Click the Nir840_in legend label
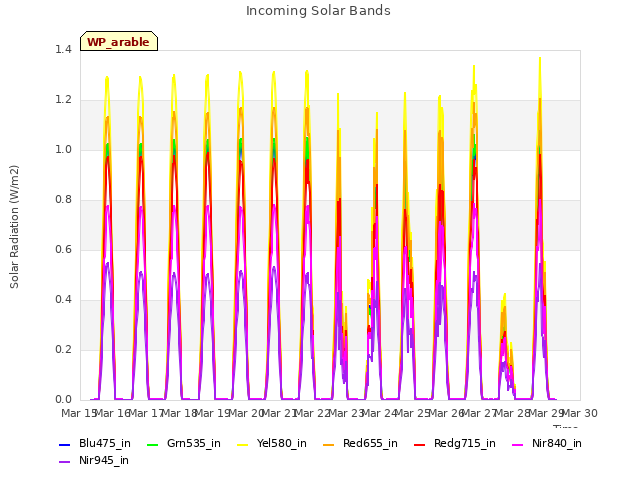Image resolution: width=640 pixels, height=480 pixels. pyautogui.click(x=557, y=443)
